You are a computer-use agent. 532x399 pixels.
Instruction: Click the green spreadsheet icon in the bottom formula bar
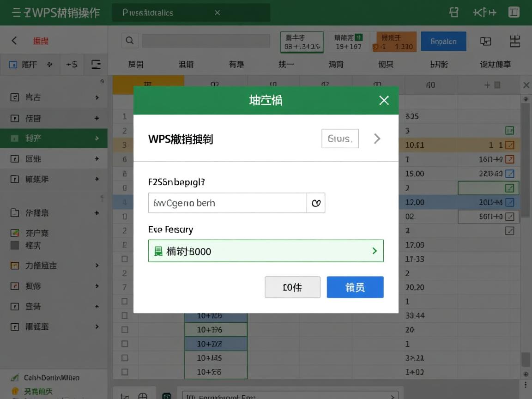coord(166,395)
